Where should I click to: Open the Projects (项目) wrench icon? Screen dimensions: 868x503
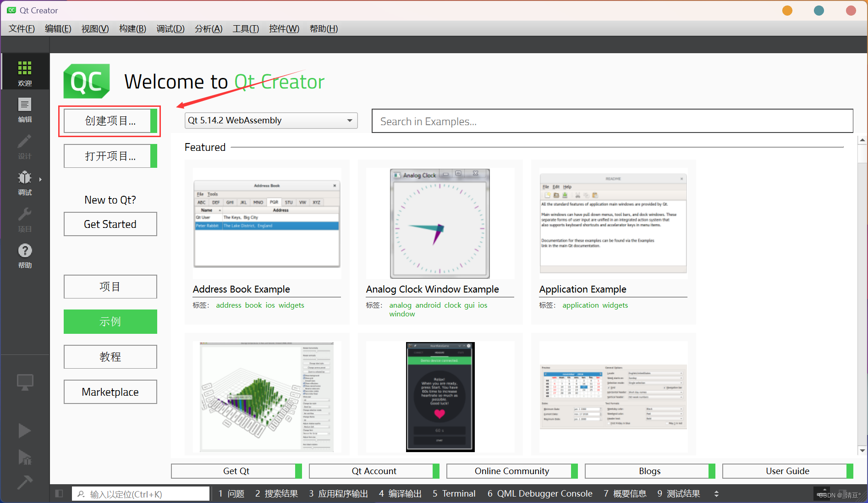pyautogui.click(x=25, y=214)
